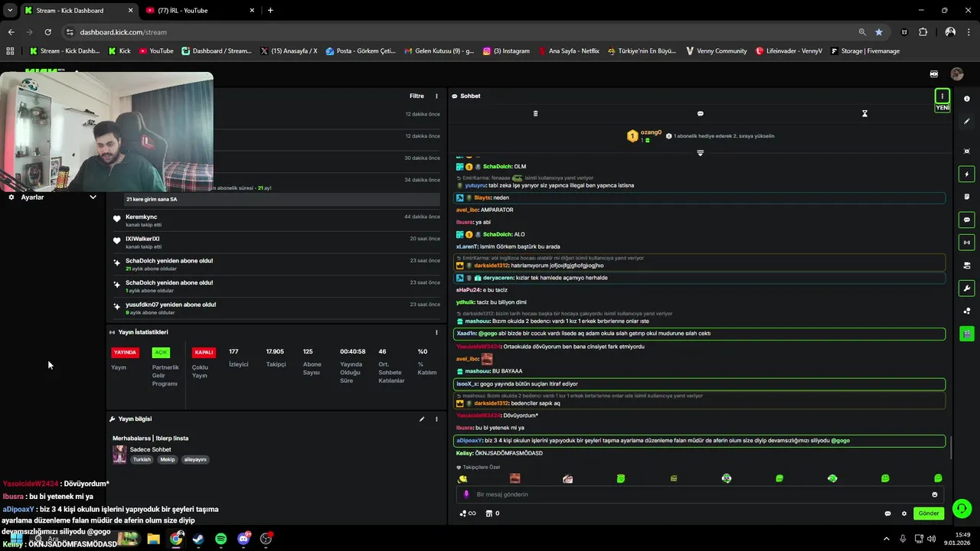The image size is (980, 551).
Task: Open the three-dots menu in Sohbet header
Action: tap(942, 96)
